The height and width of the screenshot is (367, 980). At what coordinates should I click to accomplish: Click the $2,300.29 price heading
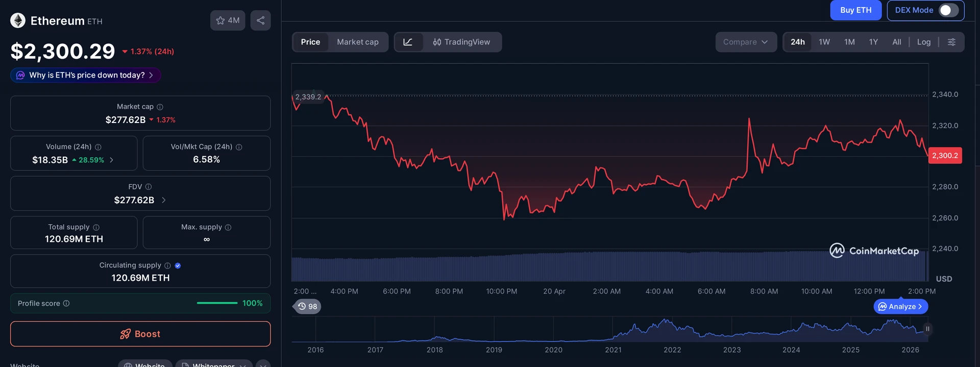pos(63,51)
